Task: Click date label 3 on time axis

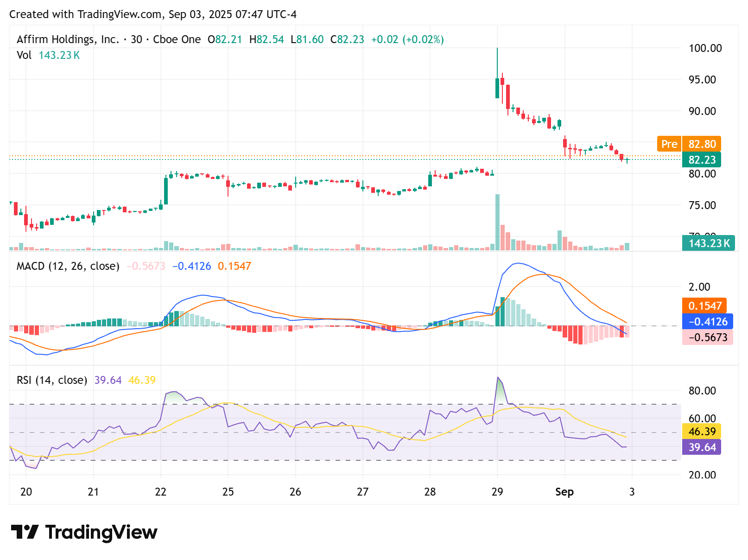Action: pyautogui.click(x=632, y=492)
